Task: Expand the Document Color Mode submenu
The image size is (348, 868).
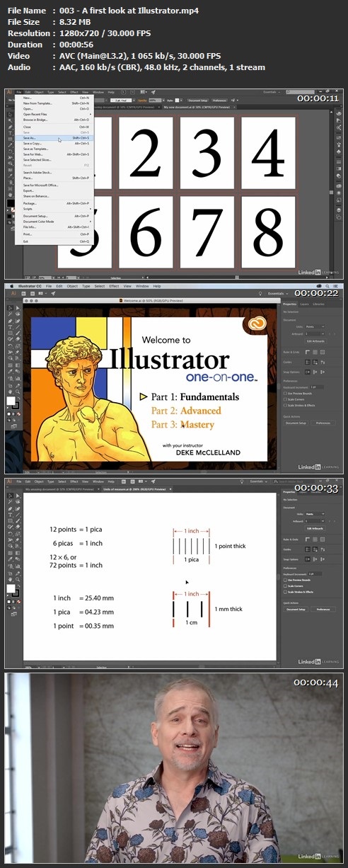Action: click(x=54, y=222)
